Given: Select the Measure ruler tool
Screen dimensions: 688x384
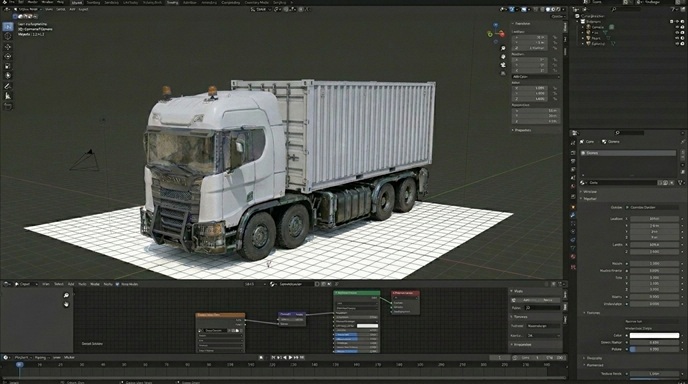Looking at the screenshot, I should pos(7,96).
